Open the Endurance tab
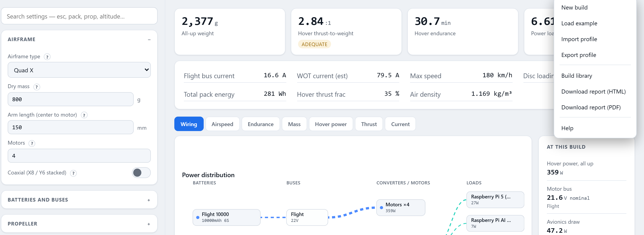This screenshot has width=644, height=235. [261, 124]
